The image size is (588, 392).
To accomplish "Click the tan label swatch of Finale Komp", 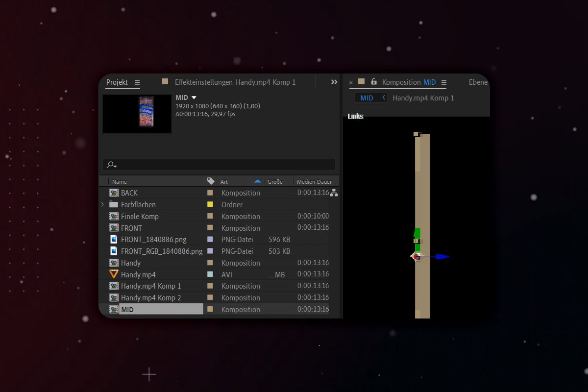I will tap(210, 216).
